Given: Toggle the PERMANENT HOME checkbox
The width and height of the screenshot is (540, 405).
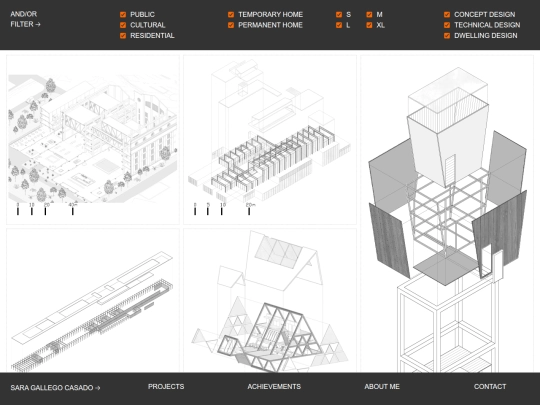Looking at the screenshot, I should (x=231, y=25).
